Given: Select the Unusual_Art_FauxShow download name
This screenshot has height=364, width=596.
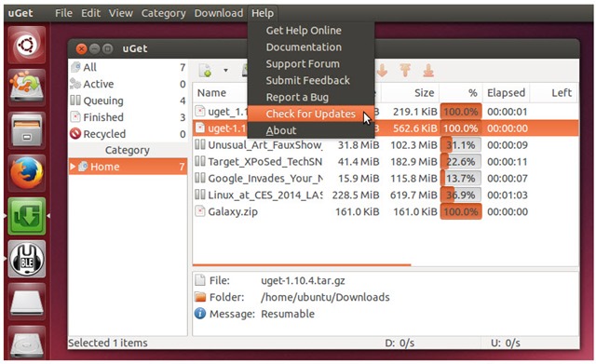Looking at the screenshot, I should pos(264,145).
